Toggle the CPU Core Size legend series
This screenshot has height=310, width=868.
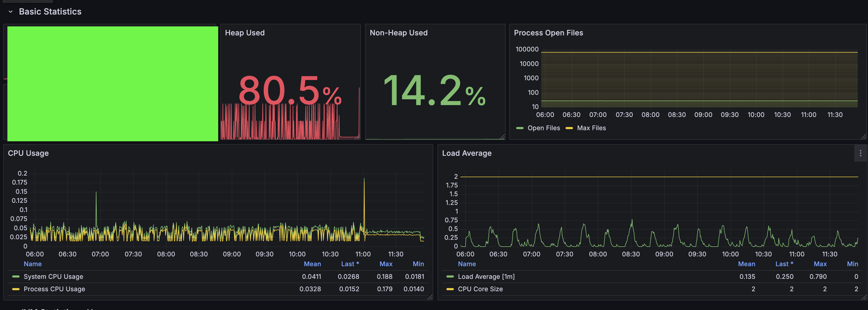click(480, 289)
